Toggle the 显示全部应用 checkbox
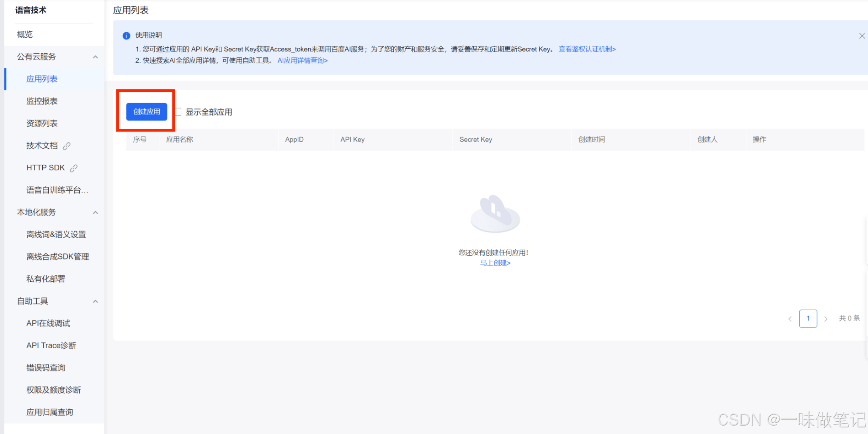 pyautogui.click(x=178, y=112)
